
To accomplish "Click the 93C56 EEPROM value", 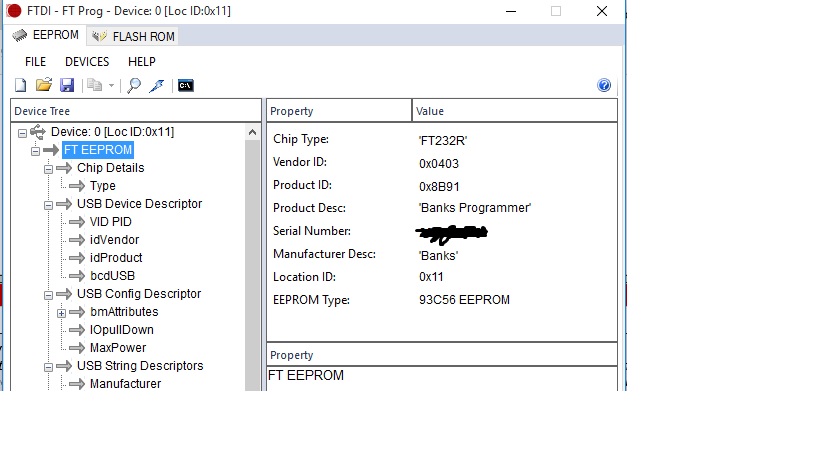I will coord(464,300).
